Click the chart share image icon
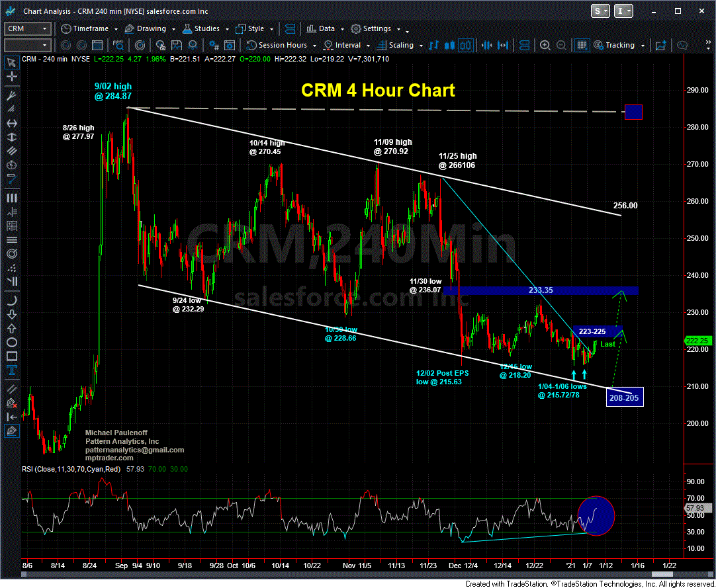This screenshot has height=588, width=716. [x=661, y=45]
